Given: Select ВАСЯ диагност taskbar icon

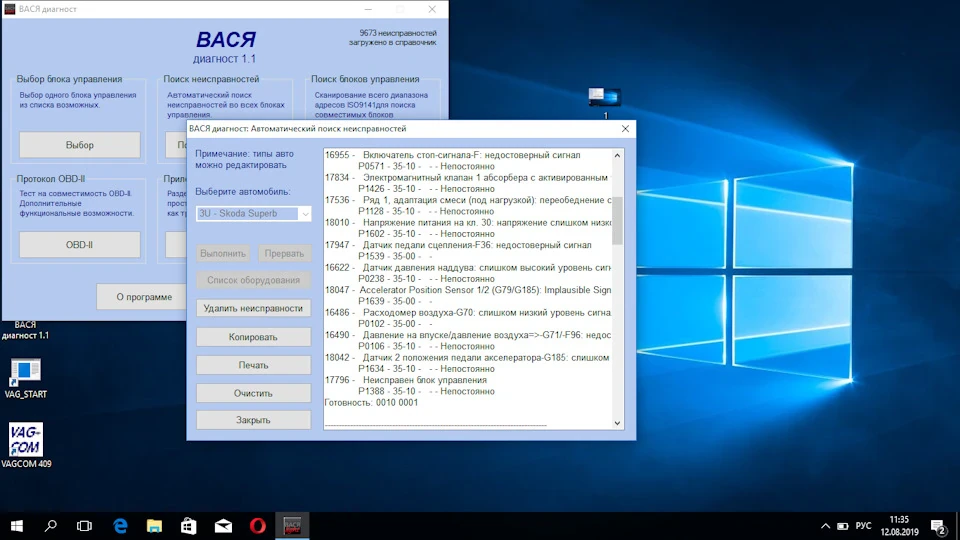Looking at the screenshot, I should coord(292,526).
